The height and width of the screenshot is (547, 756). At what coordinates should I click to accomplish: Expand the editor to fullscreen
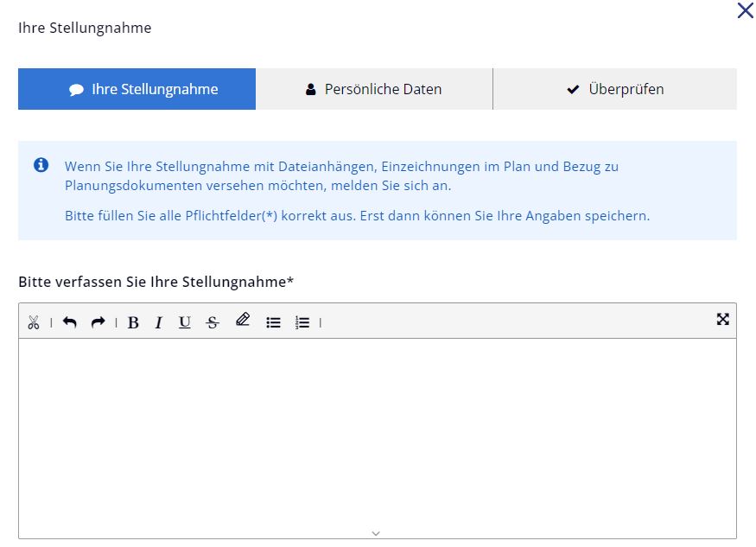pyautogui.click(x=723, y=319)
